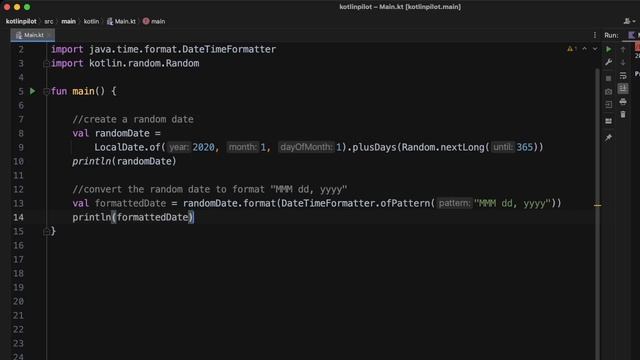Collapse the import block fold marker on line 3

click(46, 64)
